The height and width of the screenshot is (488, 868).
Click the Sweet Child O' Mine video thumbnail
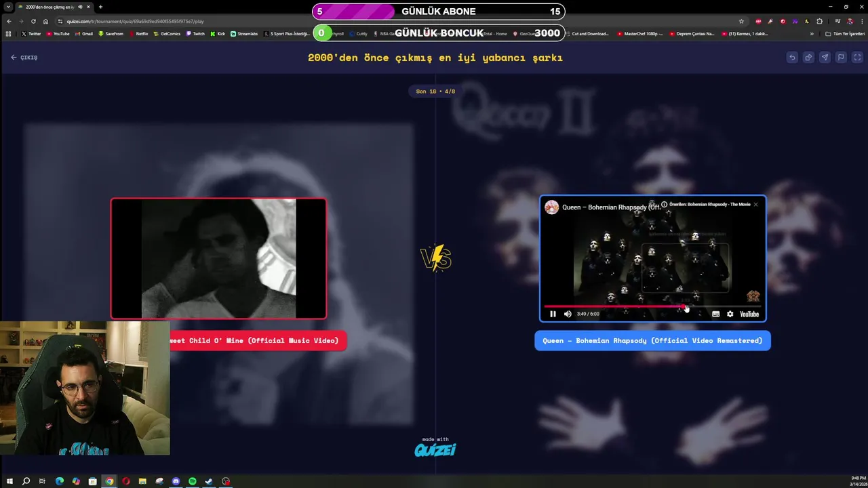point(218,258)
